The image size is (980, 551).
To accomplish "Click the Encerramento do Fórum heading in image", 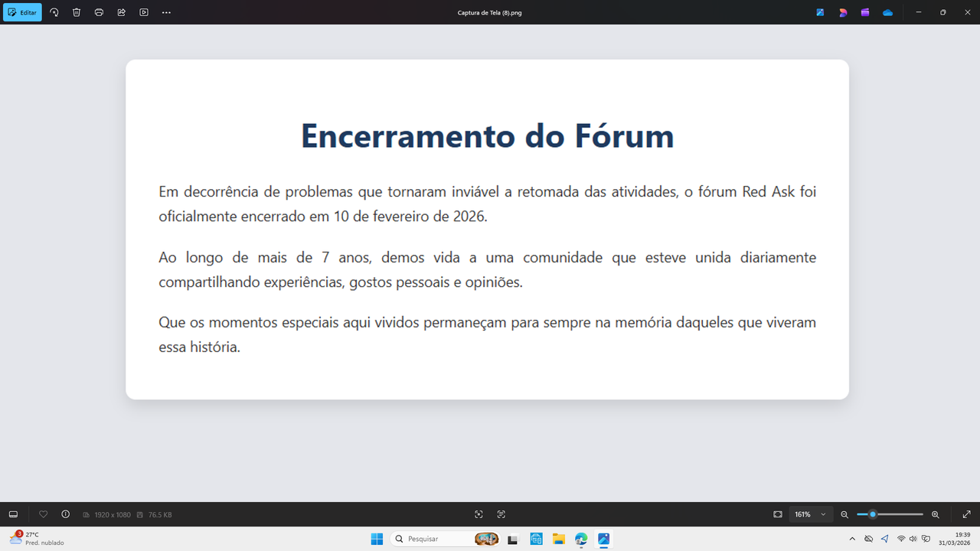I will pyautogui.click(x=487, y=136).
